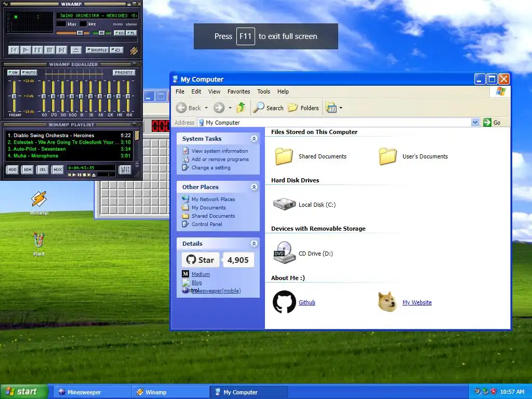Open the Edit menu in My Computer
Screen dimensions: 532x399
196,91
